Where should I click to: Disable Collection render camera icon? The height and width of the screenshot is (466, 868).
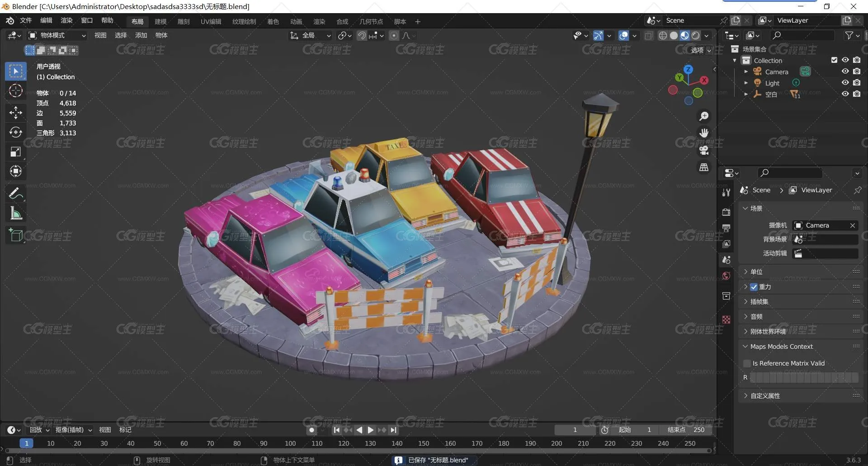(857, 60)
